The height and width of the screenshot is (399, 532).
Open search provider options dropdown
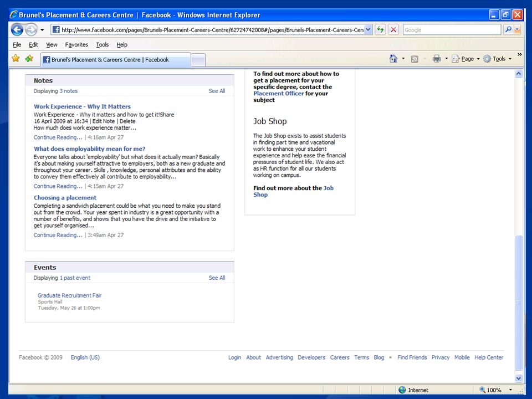pyautogui.click(x=518, y=30)
